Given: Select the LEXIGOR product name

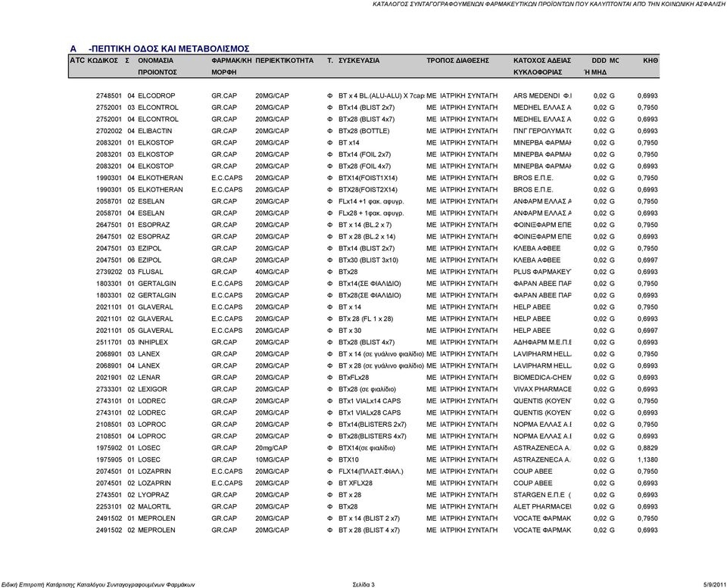Looking at the screenshot, I should pos(152,389).
